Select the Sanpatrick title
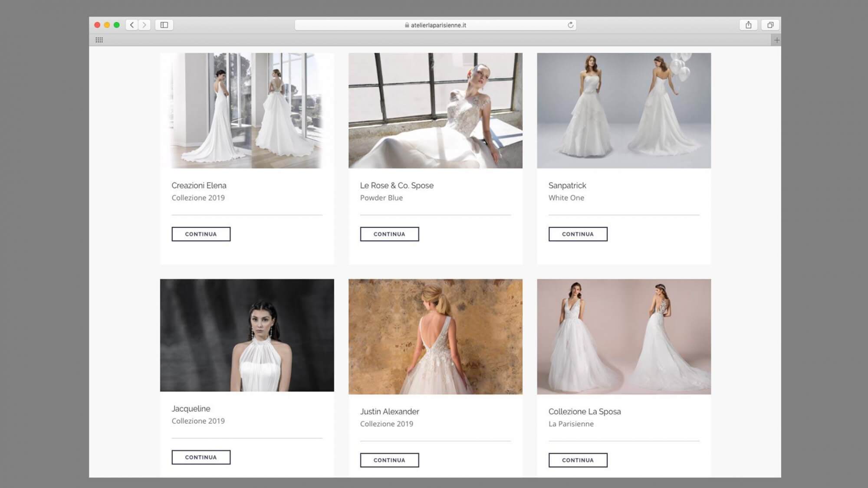 pyautogui.click(x=567, y=185)
